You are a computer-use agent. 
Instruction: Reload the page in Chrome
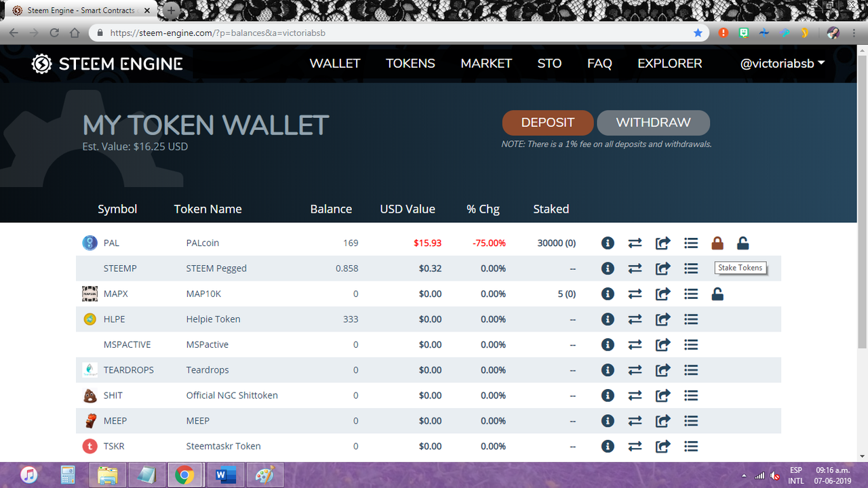click(x=54, y=33)
